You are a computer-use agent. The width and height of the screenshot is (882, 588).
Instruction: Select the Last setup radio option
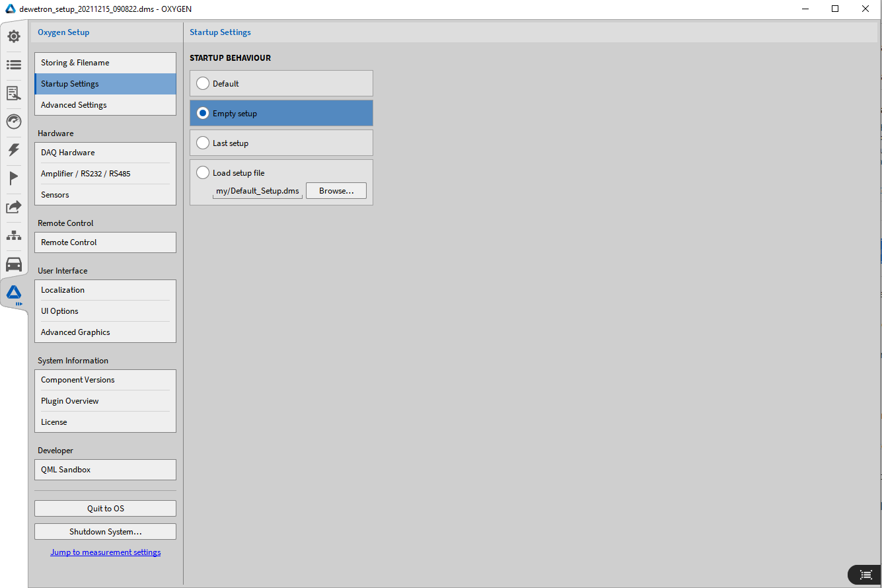point(203,143)
